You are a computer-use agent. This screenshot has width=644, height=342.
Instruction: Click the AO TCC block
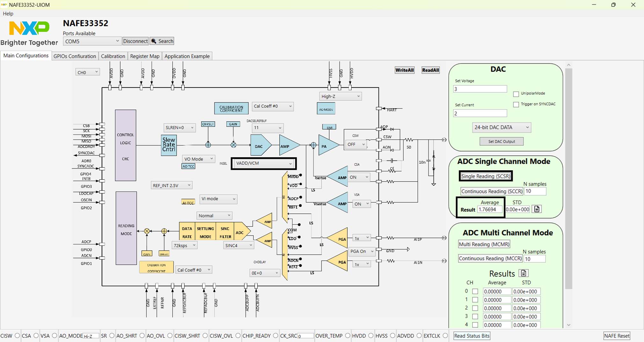coord(188,166)
